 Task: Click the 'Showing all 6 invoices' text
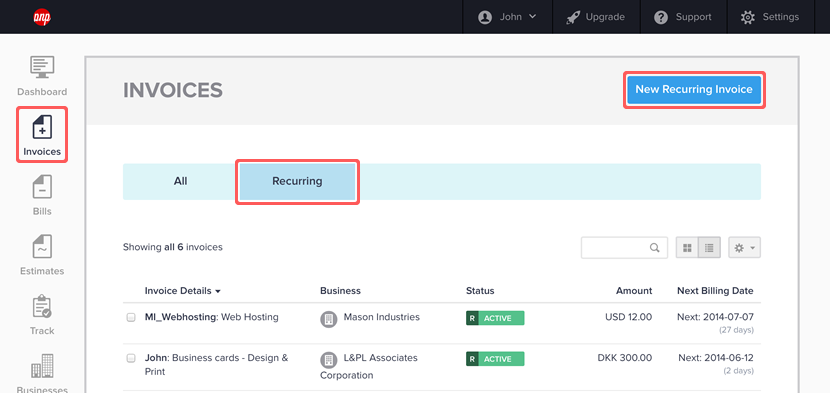tap(173, 247)
